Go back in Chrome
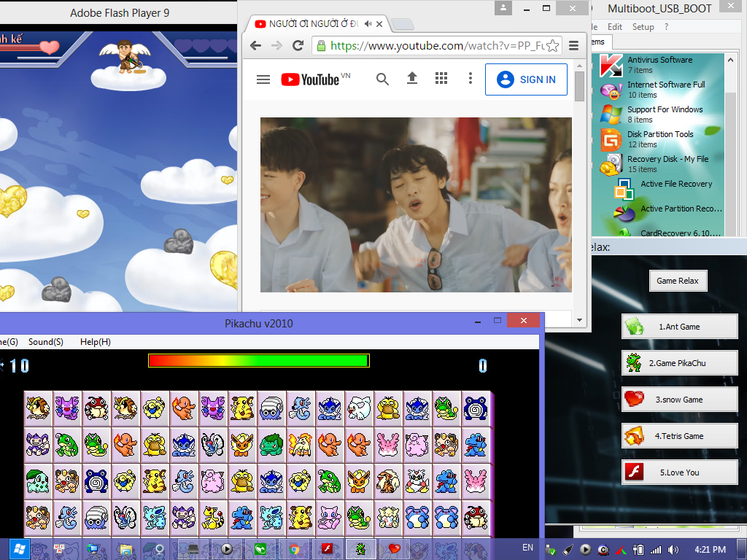This screenshot has height=560, width=747. click(256, 46)
